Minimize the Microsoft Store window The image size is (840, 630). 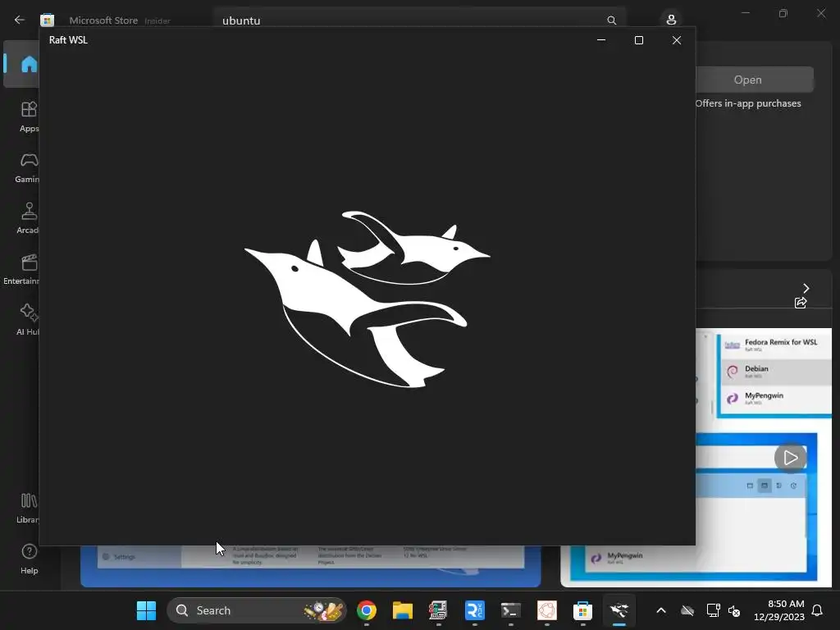[746, 13]
